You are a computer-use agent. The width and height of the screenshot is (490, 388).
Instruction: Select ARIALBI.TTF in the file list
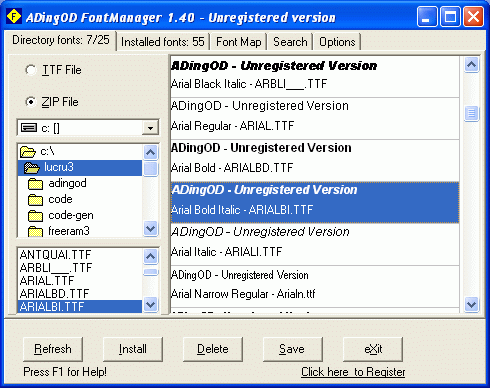pos(80,306)
